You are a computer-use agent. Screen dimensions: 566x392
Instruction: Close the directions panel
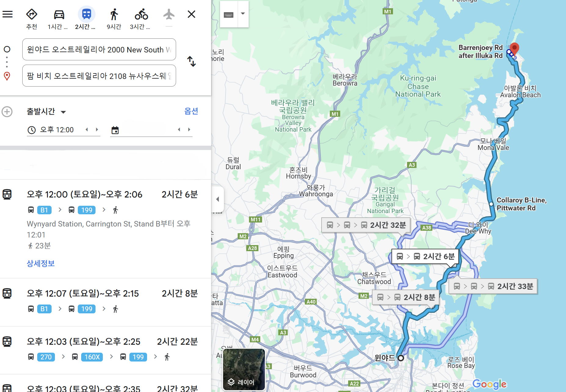pos(191,14)
